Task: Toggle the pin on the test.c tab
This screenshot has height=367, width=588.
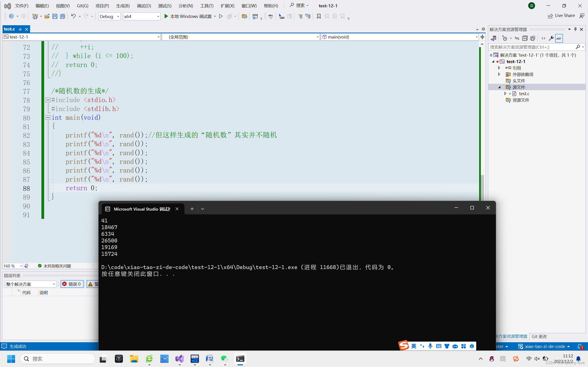Action: point(20,29)
